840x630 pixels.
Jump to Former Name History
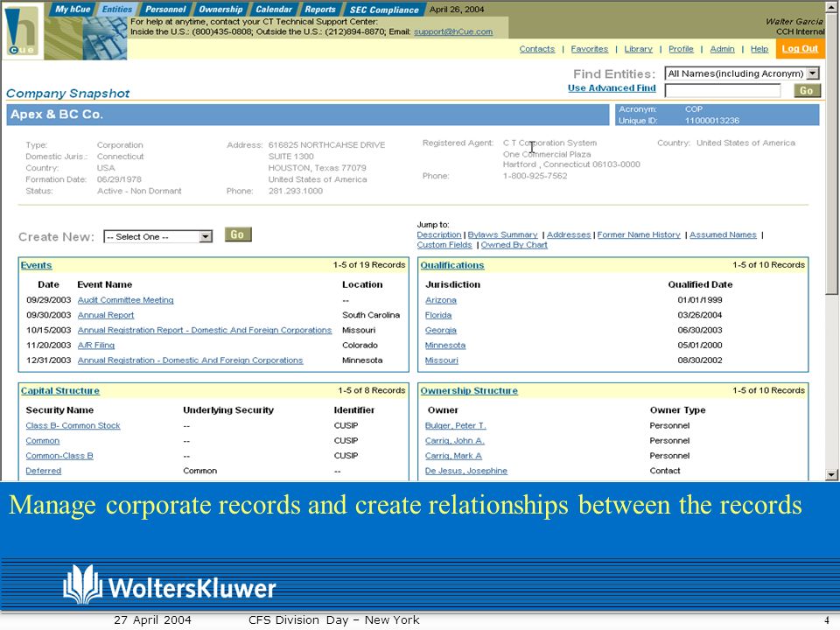[639, 234]
